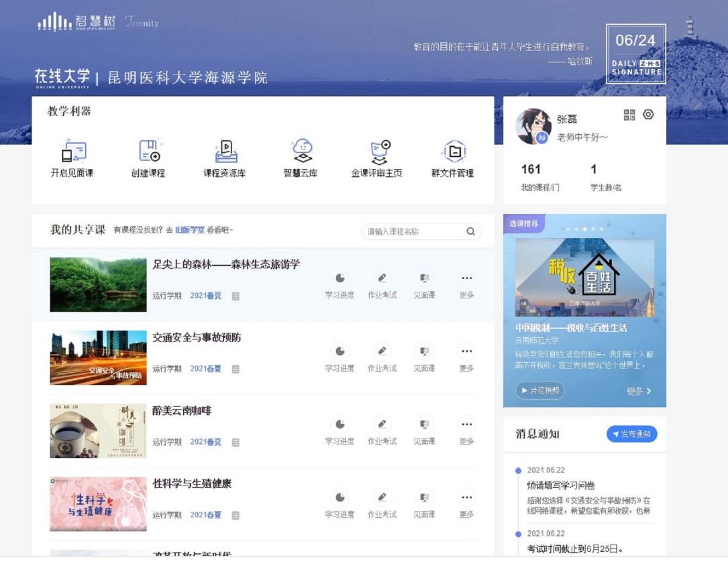Open the 交通安全与事故预防 thumbnail

point(98,358)
